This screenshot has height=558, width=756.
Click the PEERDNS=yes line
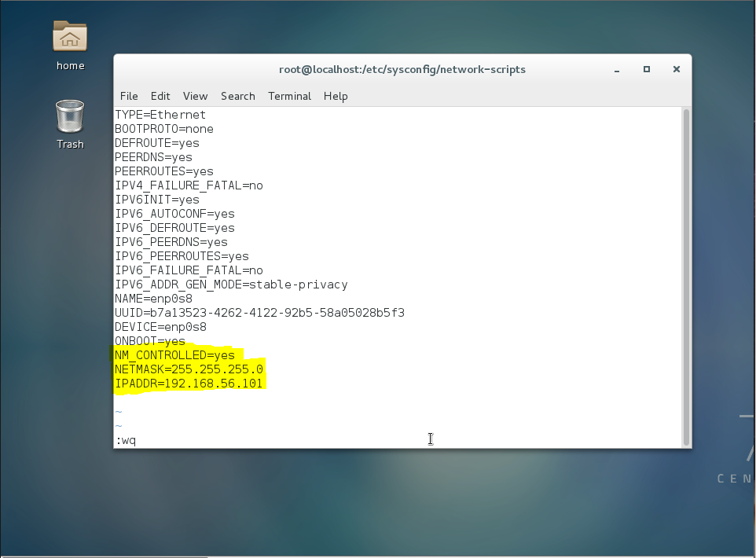click(153, 157)
